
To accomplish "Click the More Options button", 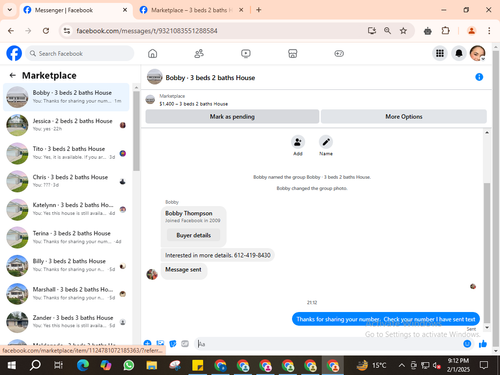I will [x=404, y=116].
